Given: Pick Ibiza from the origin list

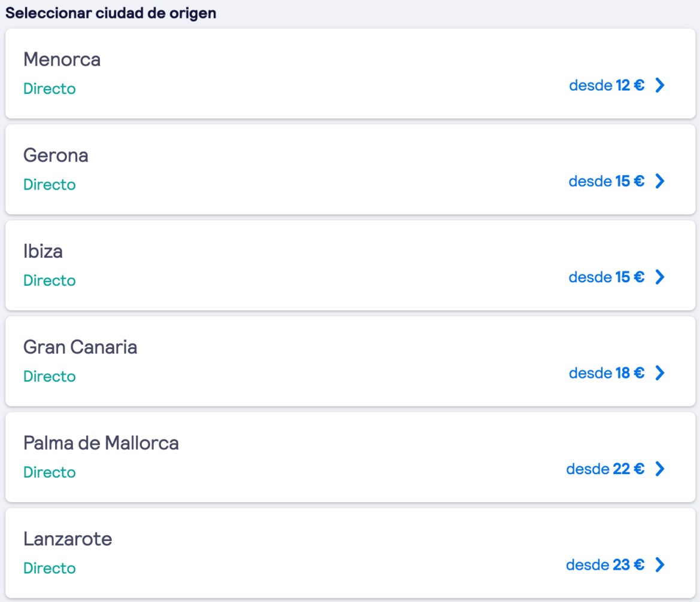Looking at the screenshot, I should click(43, 251).
